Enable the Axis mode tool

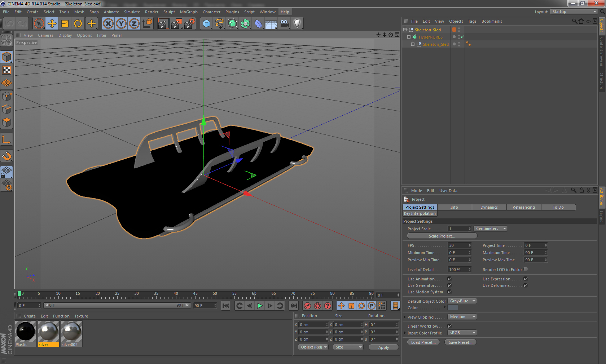[6, 139]
